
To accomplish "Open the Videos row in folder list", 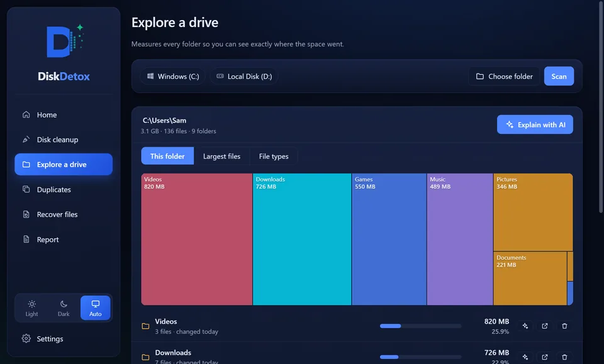I will pyautogui.click(x=357, y=326).
